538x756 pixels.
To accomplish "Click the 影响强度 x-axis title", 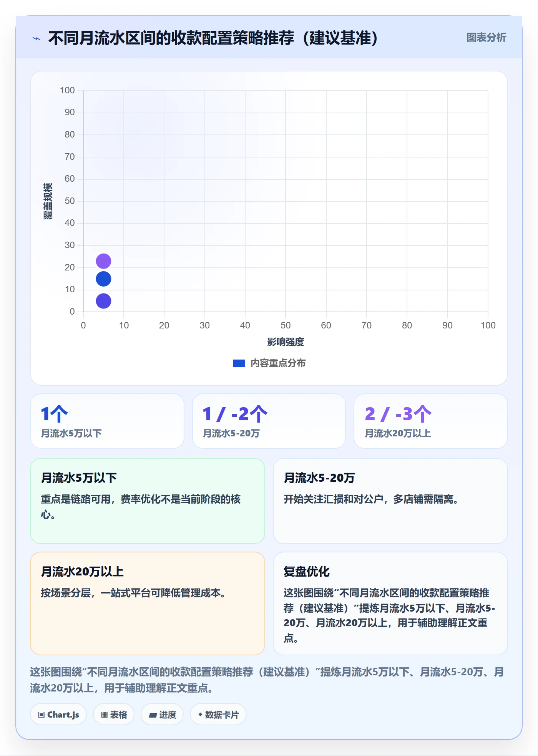I will click(x=286, y=342).
